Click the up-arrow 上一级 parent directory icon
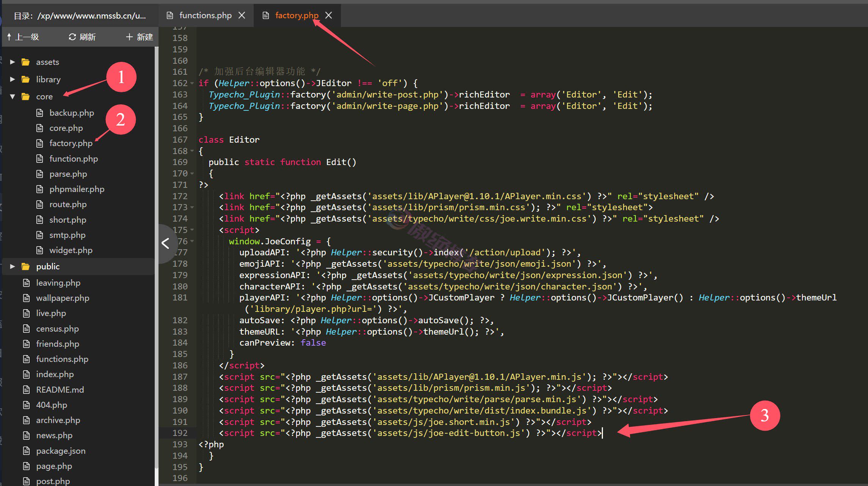 9,37
